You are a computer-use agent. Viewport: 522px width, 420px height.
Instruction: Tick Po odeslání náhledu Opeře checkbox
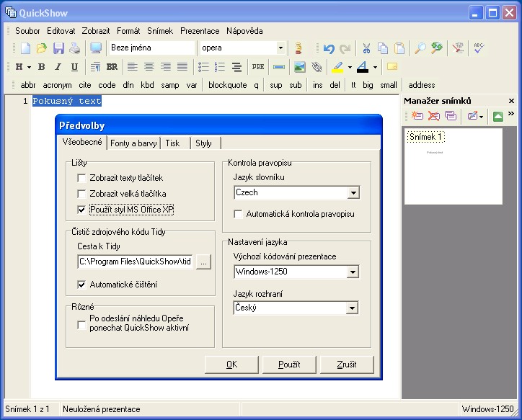click(81, 325)
